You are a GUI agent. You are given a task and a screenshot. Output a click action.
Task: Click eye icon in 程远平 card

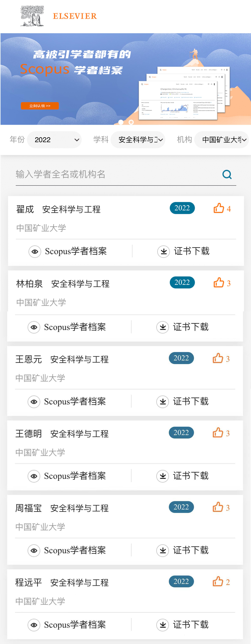34,625
